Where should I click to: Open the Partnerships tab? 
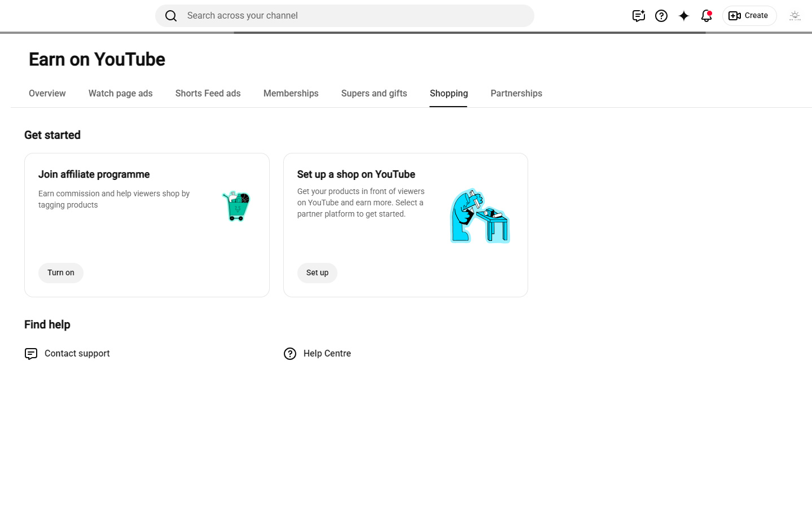click(516, 94)
